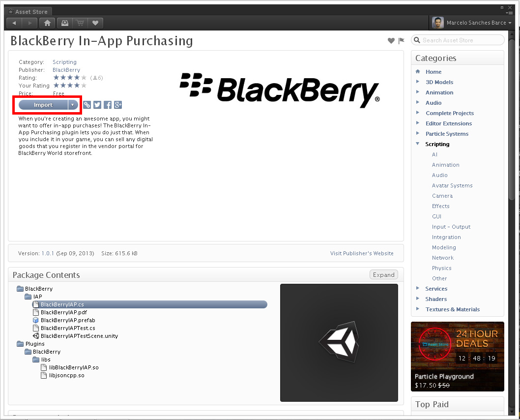Image resolution: width=520 pixels, height=420 pixels.
Task: Open the Modeling subcategory
Action: coord(444,247)
